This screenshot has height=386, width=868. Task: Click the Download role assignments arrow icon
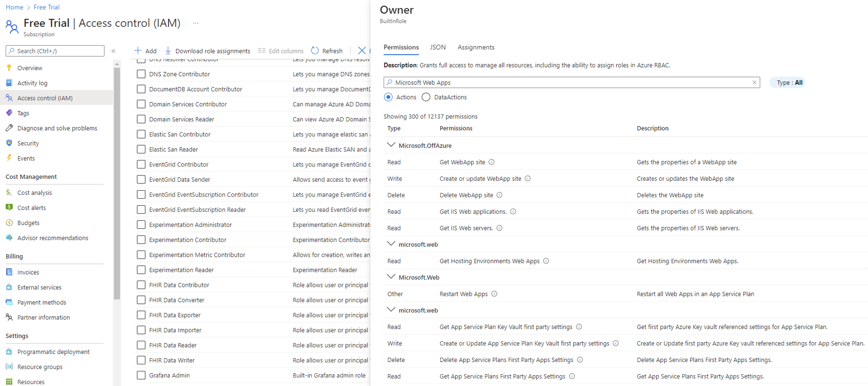pyautogui.click(x=168, y=50)
